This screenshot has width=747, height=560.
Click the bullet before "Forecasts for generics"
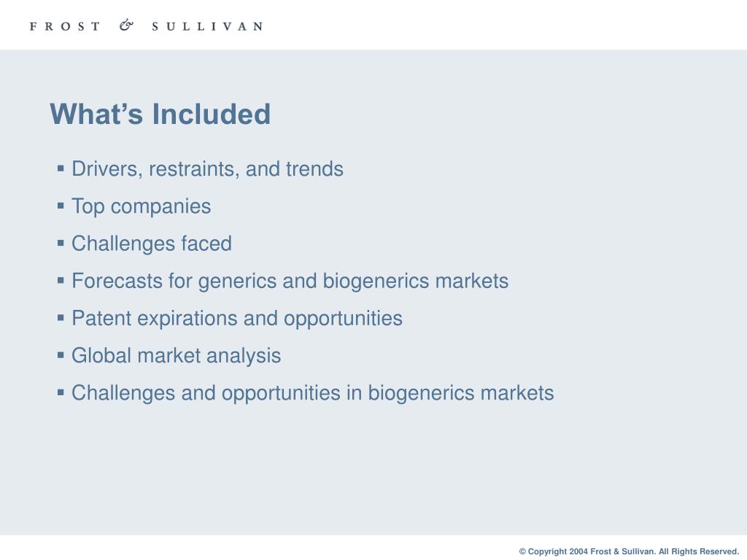61,280
